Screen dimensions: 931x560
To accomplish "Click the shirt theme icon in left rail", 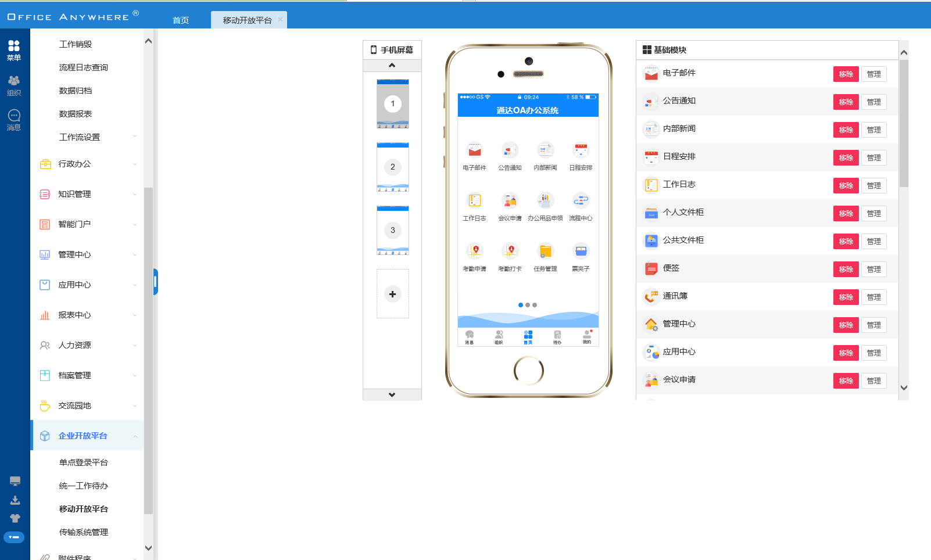I will (15, 518).
